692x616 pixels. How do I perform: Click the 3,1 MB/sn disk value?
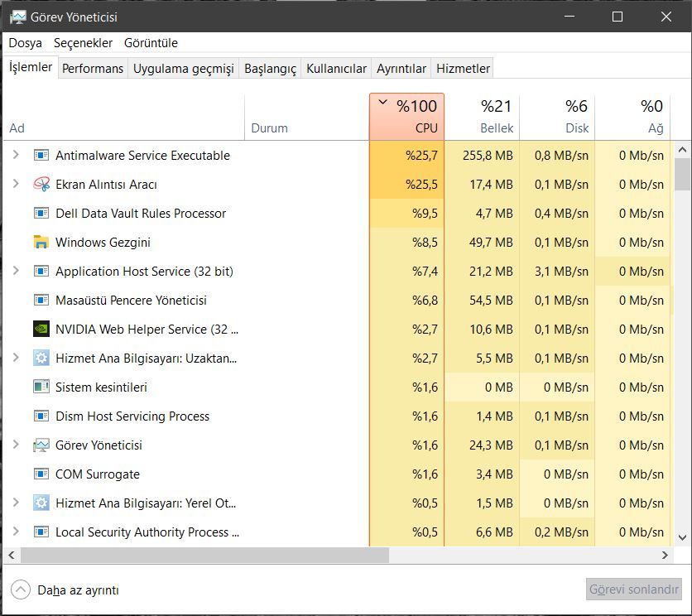(x=561, y=271)
